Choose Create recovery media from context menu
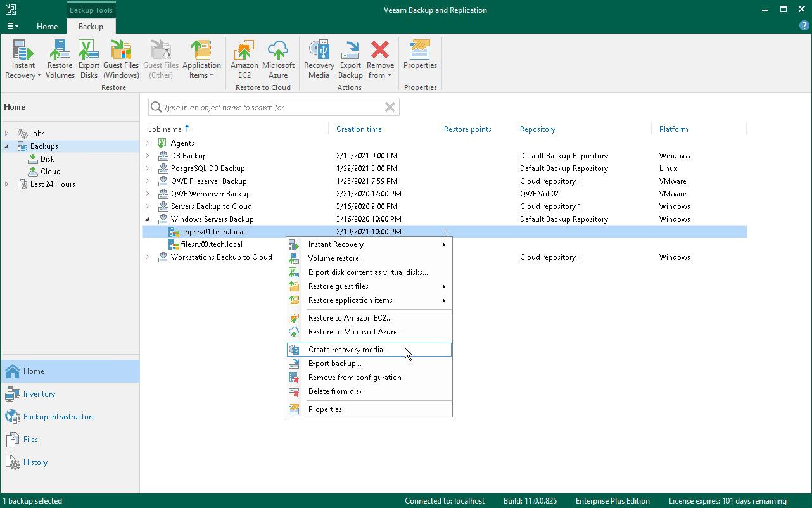This screenshot has width=812, height=508. (x=348, y=350)
